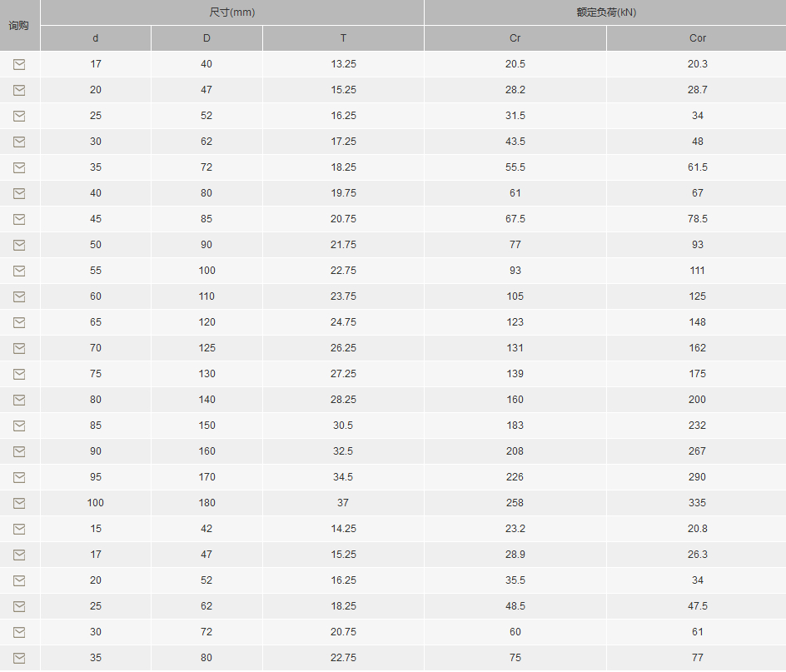Click the 询购 column header
Image resolution: width=786 pixels, height=672 pixels.
tap(18, 26)
